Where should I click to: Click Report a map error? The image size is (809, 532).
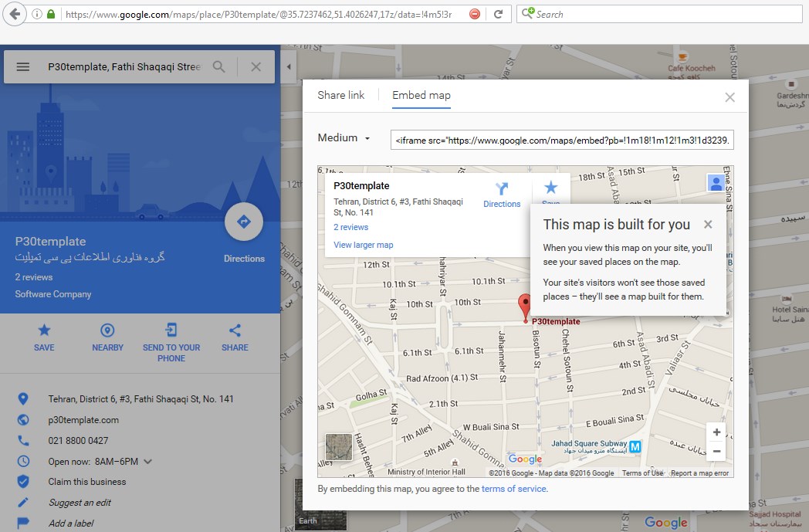(x=699, y=473)
